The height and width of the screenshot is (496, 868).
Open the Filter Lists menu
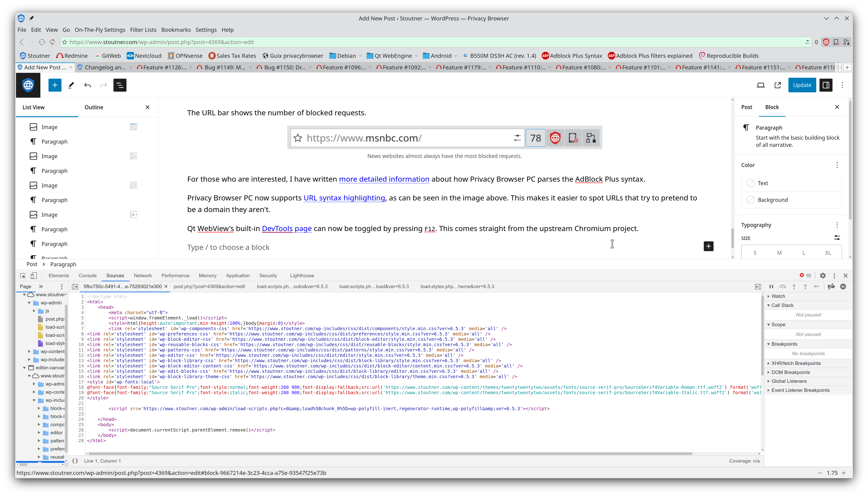click(x=143, y=30)
